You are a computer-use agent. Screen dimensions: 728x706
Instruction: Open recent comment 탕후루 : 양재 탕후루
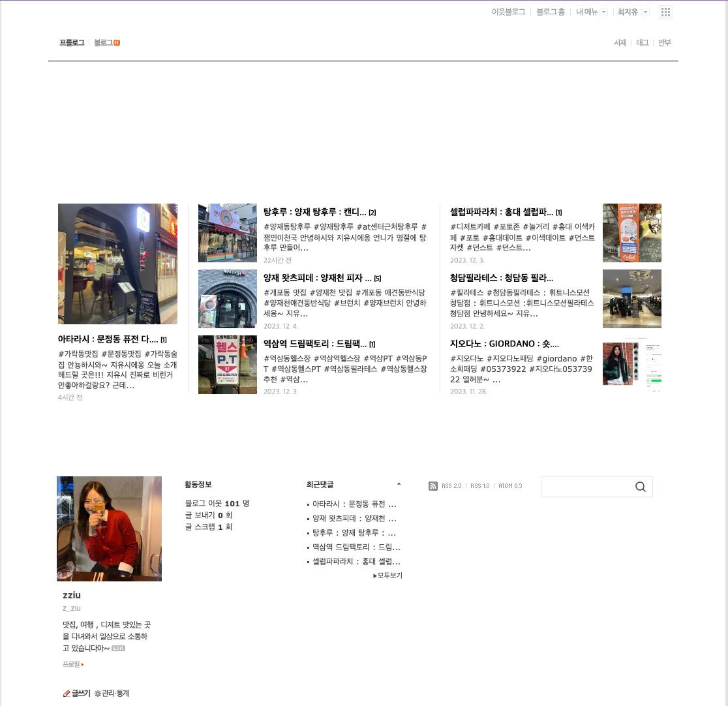click(354, 532)
